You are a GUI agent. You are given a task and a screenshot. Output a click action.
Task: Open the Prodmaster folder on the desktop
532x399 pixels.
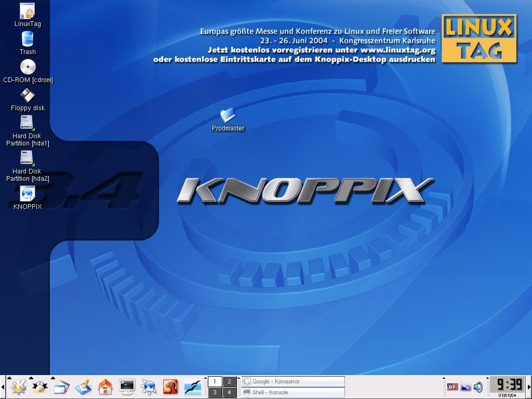228,119
